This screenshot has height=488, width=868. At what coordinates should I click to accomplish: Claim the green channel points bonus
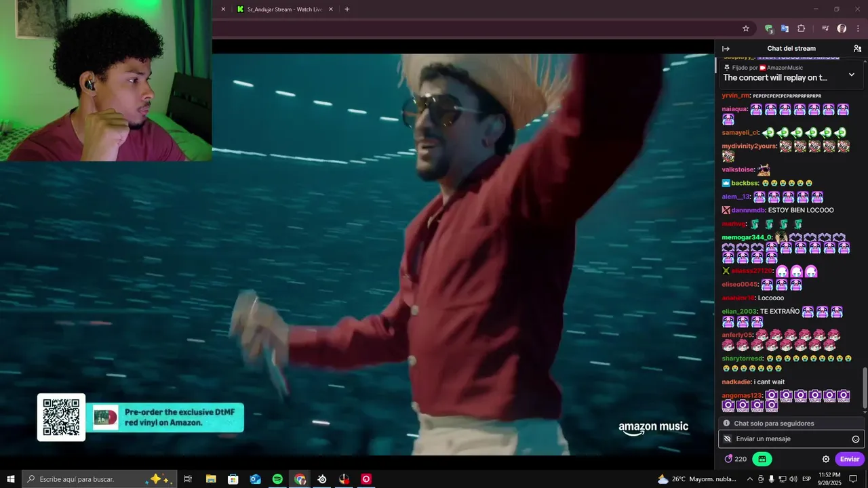pos(762,459)
